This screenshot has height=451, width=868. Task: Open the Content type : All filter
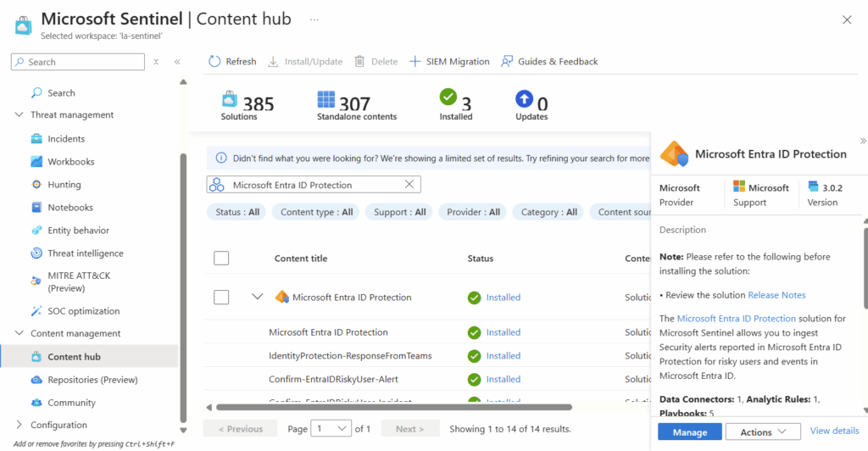point(316,212)
